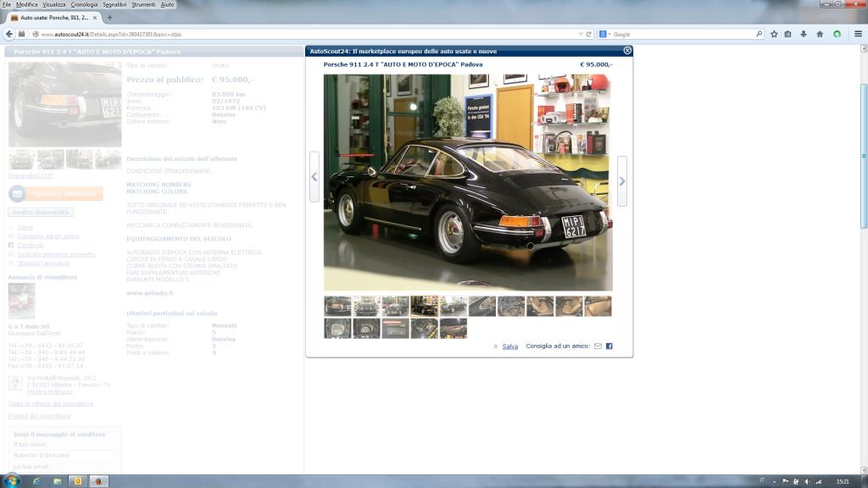Screen dimensions: 868x488
Task: Select fourth thumbnail in bottom gallery row
Action: 425,328
